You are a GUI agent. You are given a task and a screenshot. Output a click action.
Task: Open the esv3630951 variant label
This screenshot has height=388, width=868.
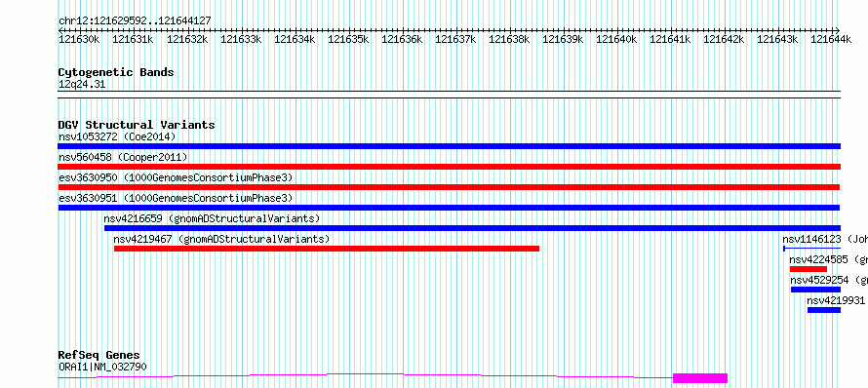click(176, 198)
